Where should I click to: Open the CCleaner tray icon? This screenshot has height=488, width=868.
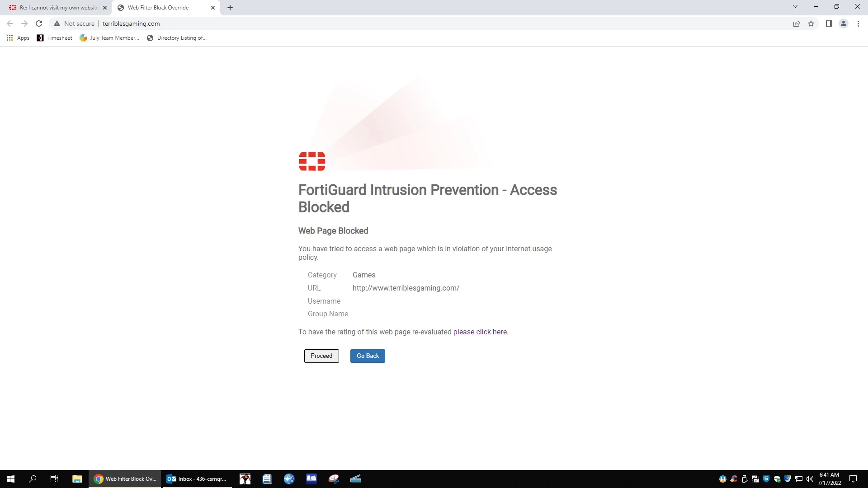point(734,479)
